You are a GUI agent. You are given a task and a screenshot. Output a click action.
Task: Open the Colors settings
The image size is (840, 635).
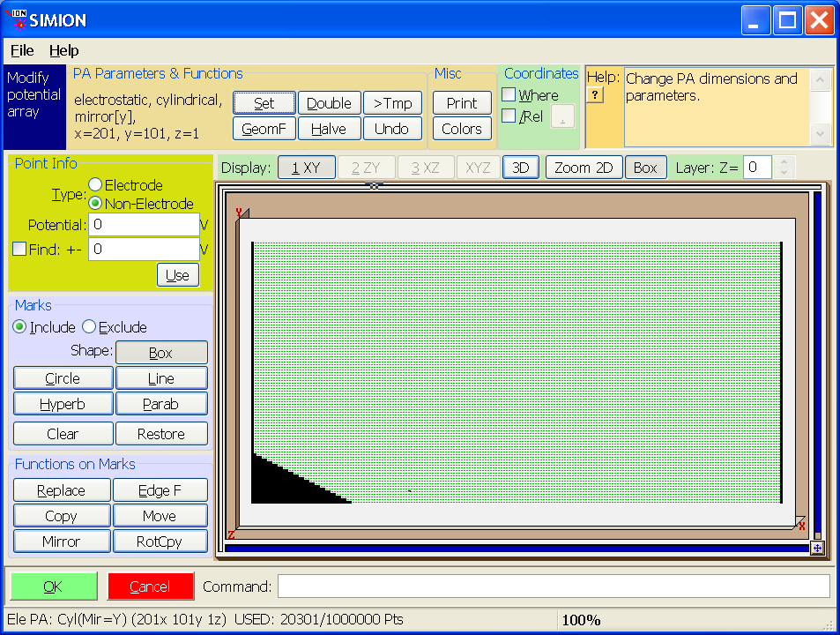(x=461, y=129)
